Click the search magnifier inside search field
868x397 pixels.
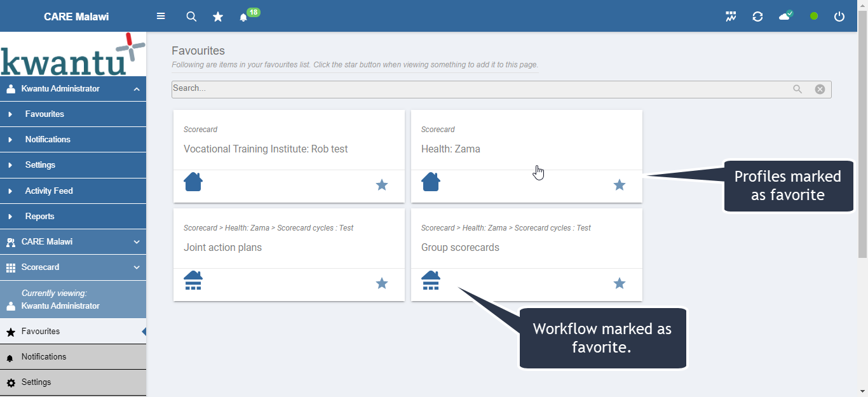[x=797, y=90]
